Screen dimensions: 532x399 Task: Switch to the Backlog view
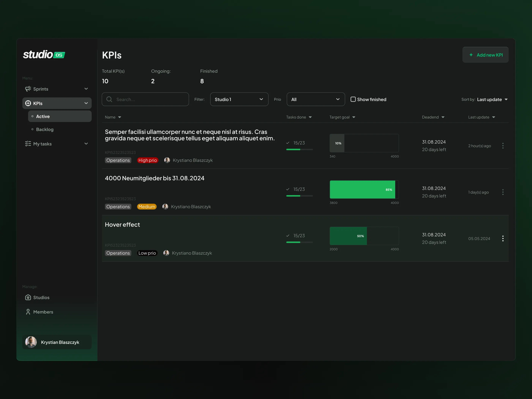click(45, 129)
